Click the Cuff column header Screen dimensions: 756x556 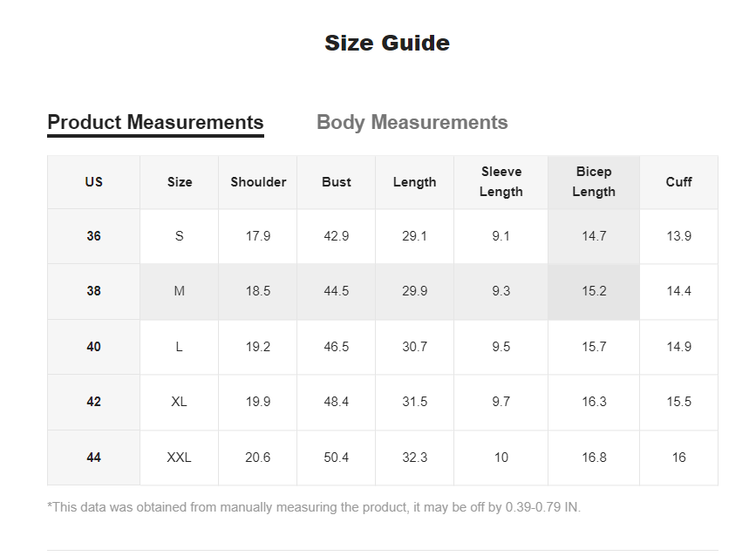click(679, 182)
